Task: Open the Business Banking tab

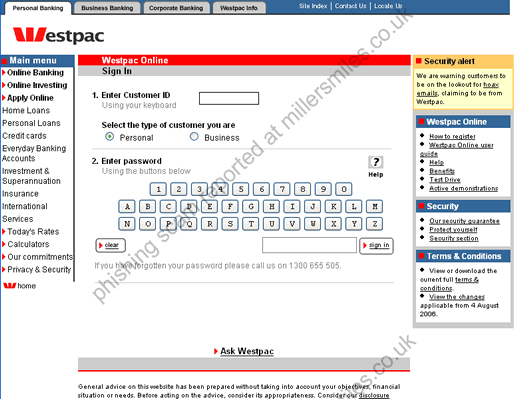Action: coord(107,8)
